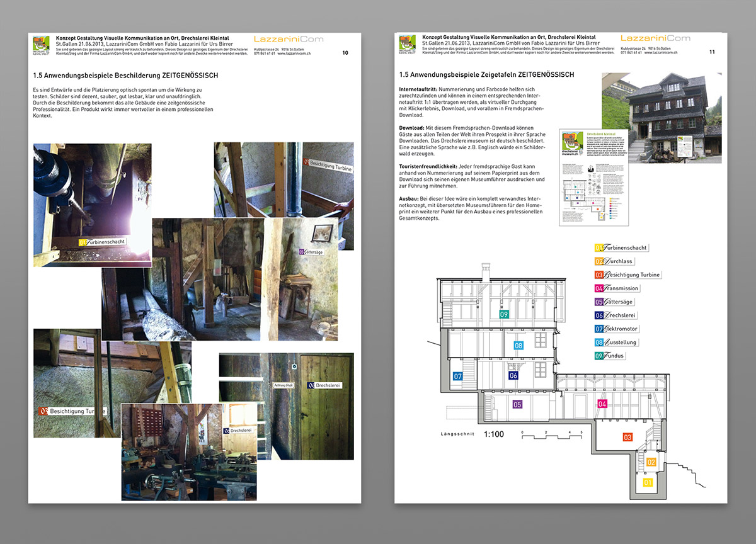Screen dimensions: 756x544
Task: Click the 03 Besichtigung Turbine legend entry
Action: 627,275
